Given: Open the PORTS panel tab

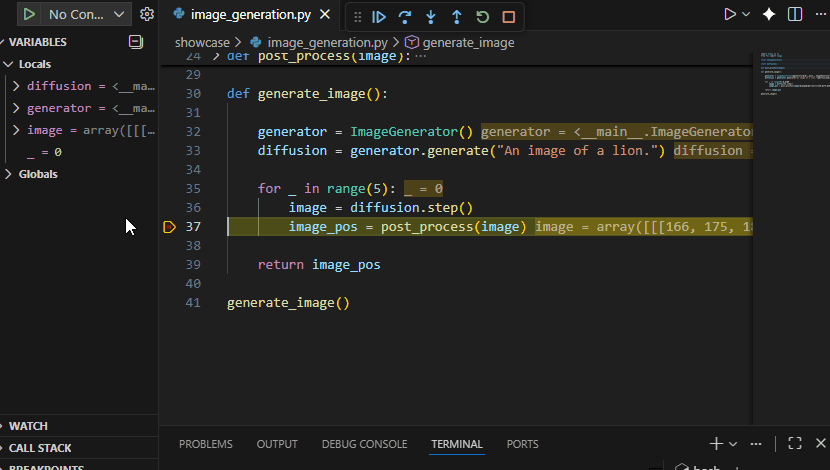Looking at the screenshot, I should 522,444.
